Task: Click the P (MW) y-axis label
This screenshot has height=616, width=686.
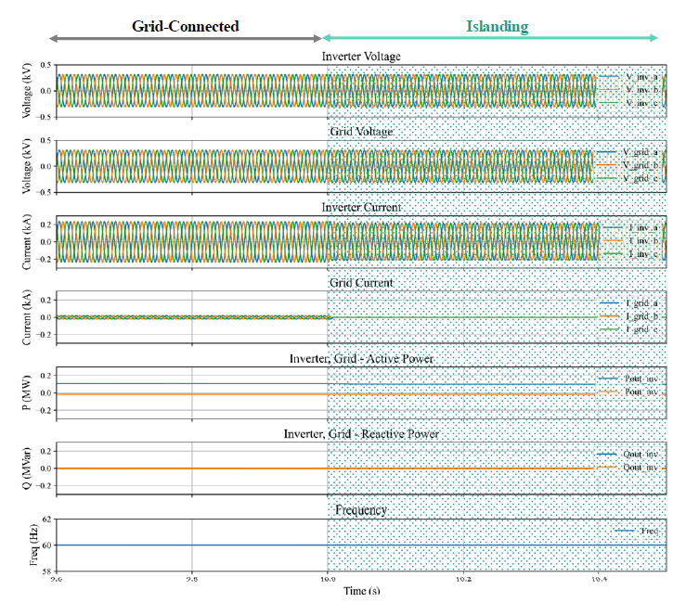Action: 37,393
